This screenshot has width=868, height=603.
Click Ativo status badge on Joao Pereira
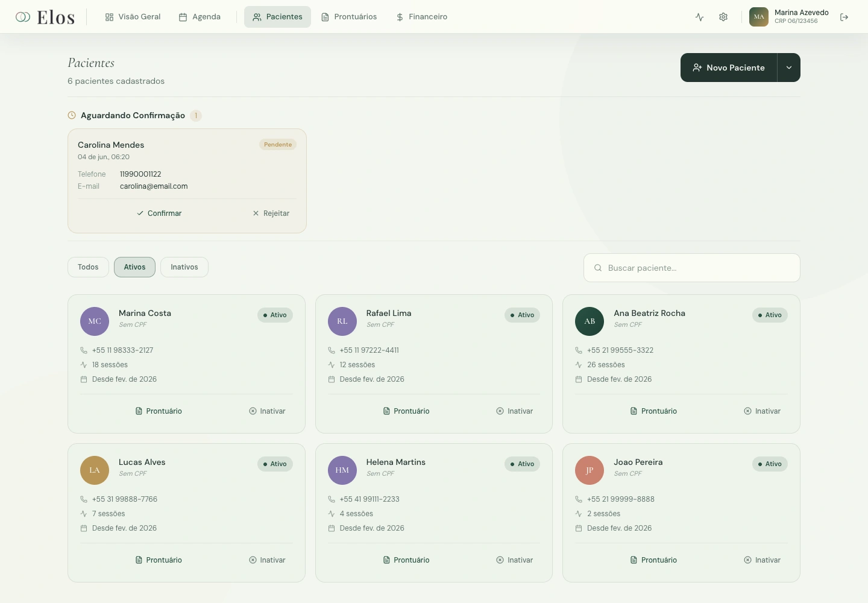(x=770, y=464)
